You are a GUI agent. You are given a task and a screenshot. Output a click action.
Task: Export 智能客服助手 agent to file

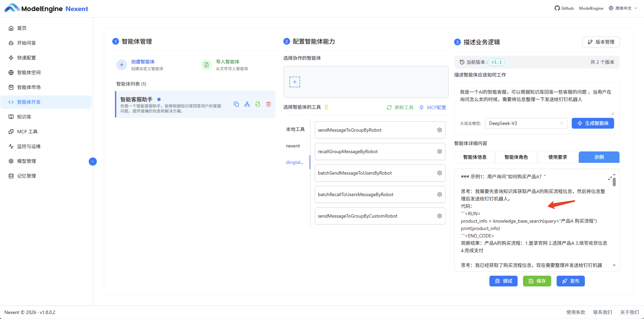[258, 104]
